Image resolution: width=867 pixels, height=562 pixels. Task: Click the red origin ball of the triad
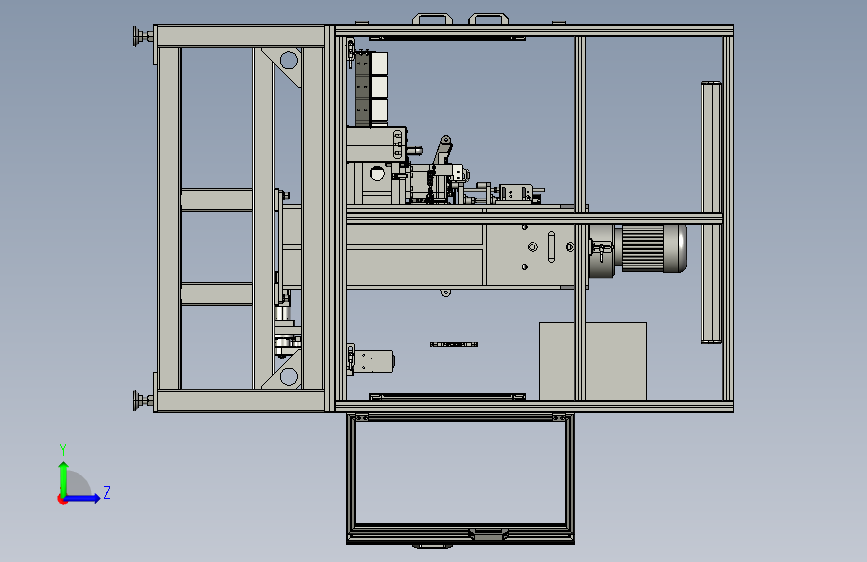click(62, 499)
